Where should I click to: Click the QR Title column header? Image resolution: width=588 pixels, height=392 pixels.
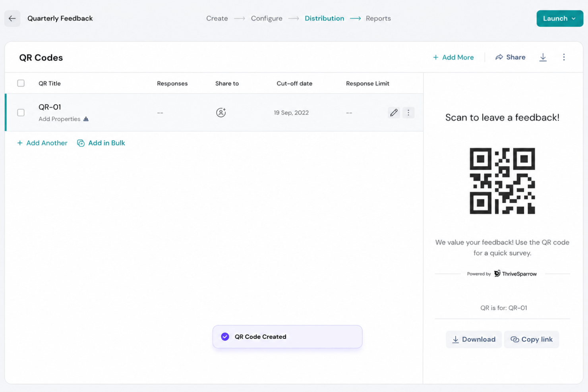(50, 83)
